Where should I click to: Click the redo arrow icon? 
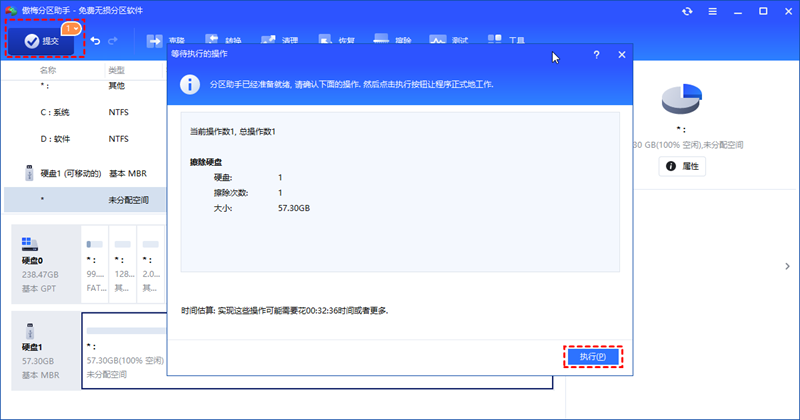113,40
